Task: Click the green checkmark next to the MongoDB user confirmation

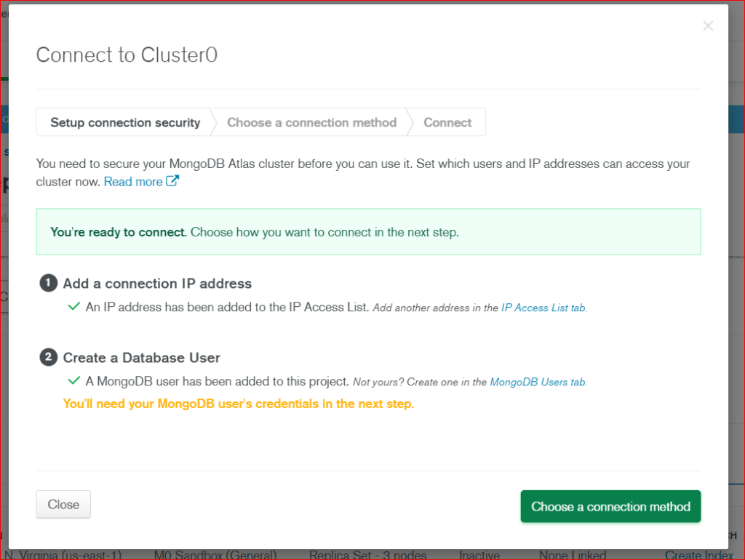Action: point(73,382)
